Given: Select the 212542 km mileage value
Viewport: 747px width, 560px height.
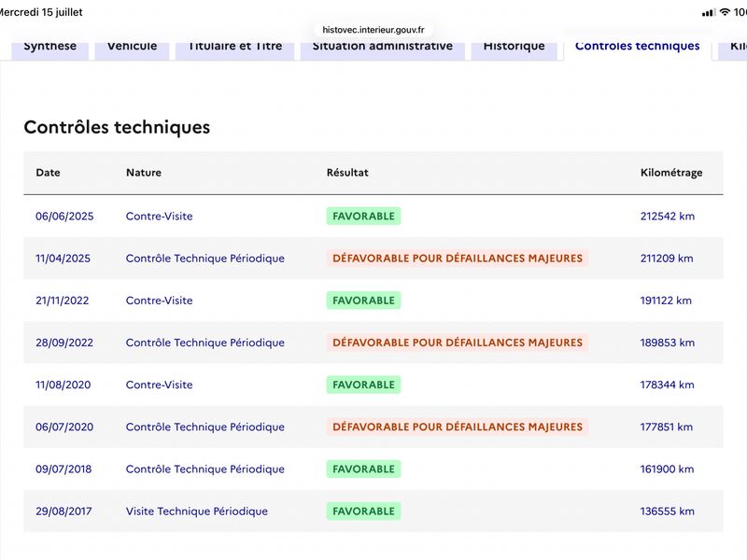Looking at the screenshot, I should click(x=668, y=217).
